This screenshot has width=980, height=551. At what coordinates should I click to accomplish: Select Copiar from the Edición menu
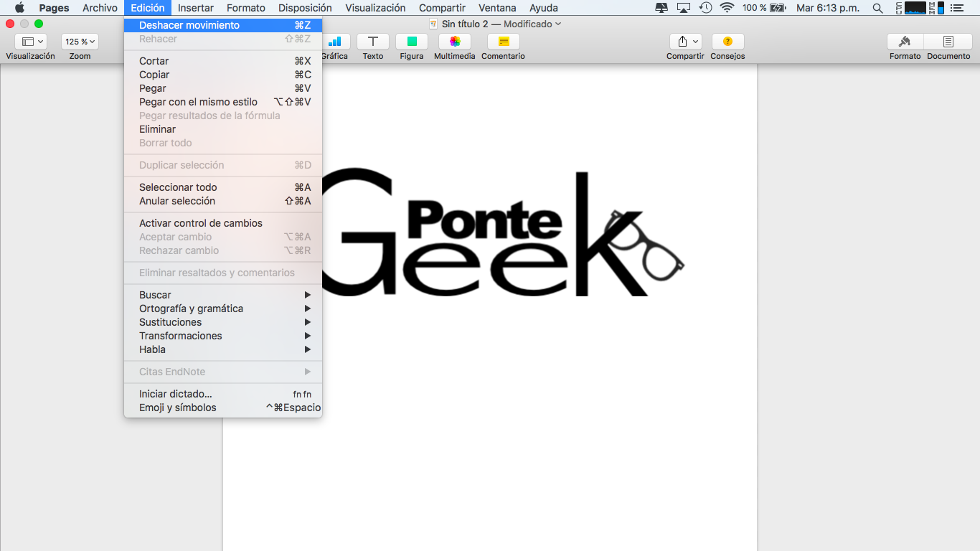223,75
